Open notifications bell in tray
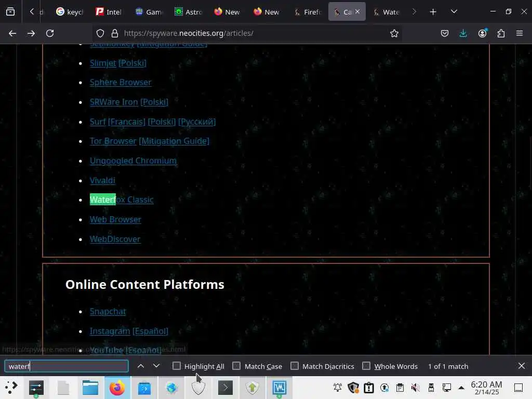532x399 pixels. [338, 388]
